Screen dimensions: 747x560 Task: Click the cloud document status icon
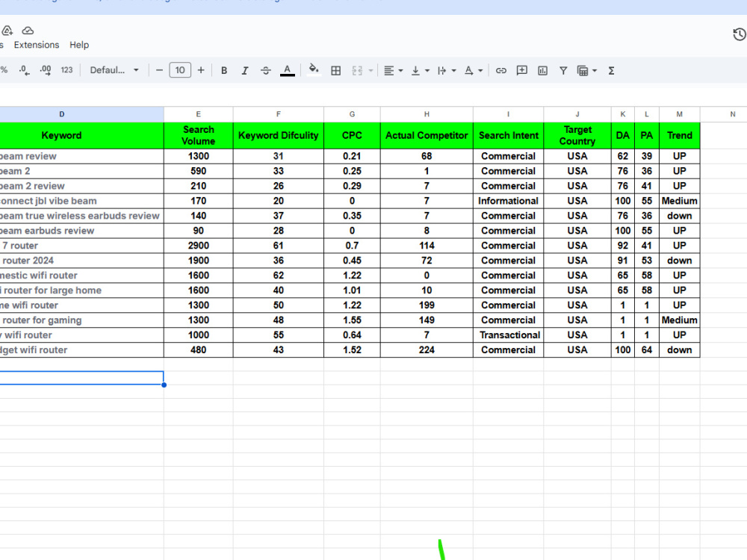click(28, 31)
